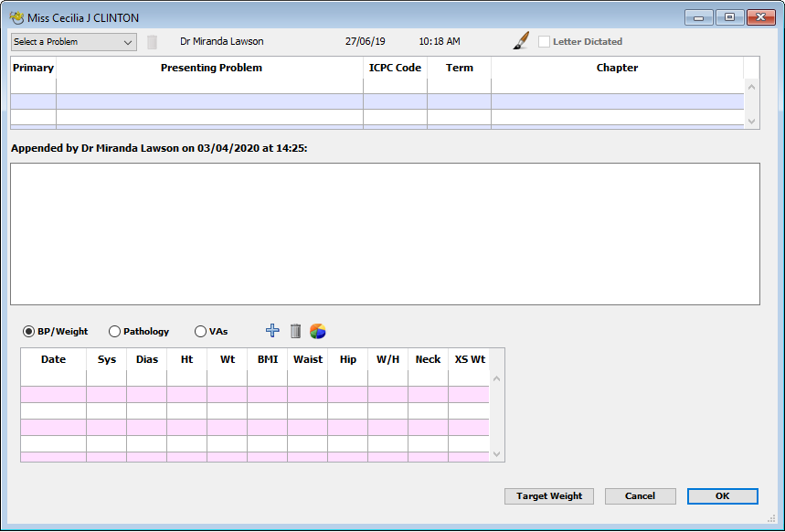Click the dictation pen icon near Letter Dictated
Image resolution: width=785 pixels, height=532 pixels.
pyautogui.click(x=519, y=40)
